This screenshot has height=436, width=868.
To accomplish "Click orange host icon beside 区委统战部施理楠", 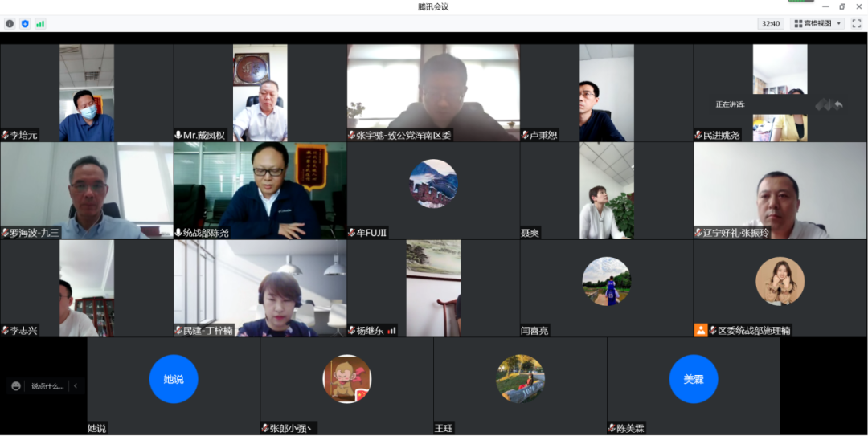I will pyautogui.click(x=701, y=330).
